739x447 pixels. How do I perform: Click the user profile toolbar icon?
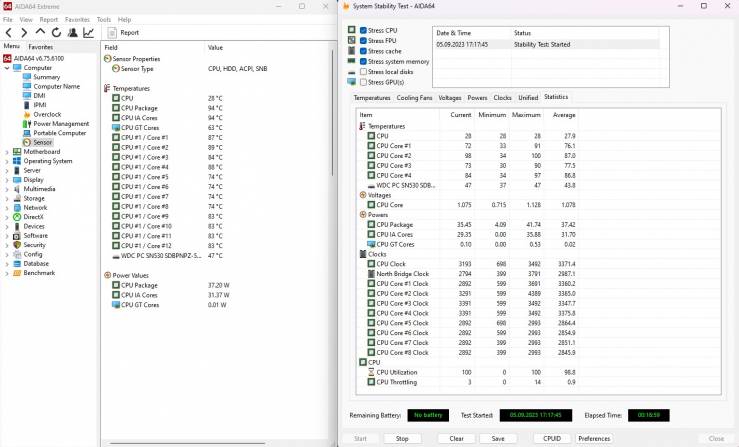tap(73, 33)
